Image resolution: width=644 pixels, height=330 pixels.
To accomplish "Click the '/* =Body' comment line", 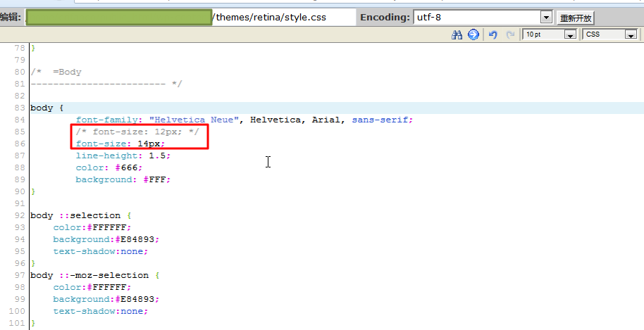I will pyautogui.click(x=56, y=72).
